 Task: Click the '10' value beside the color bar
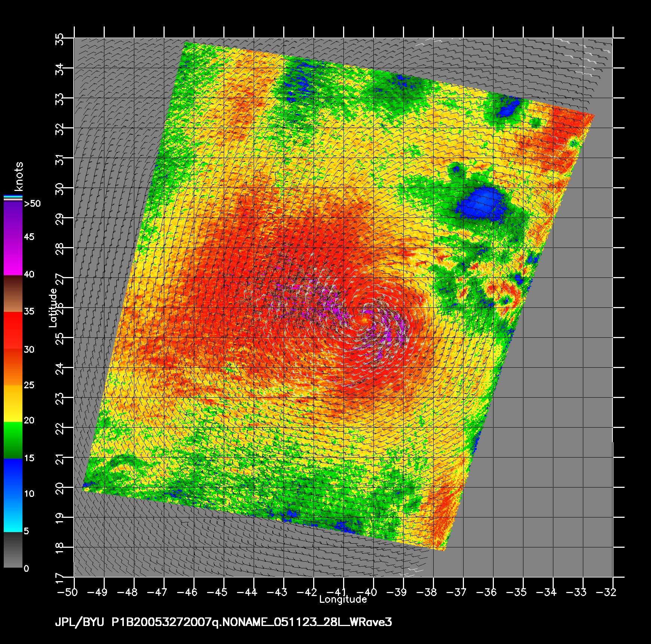29,493
